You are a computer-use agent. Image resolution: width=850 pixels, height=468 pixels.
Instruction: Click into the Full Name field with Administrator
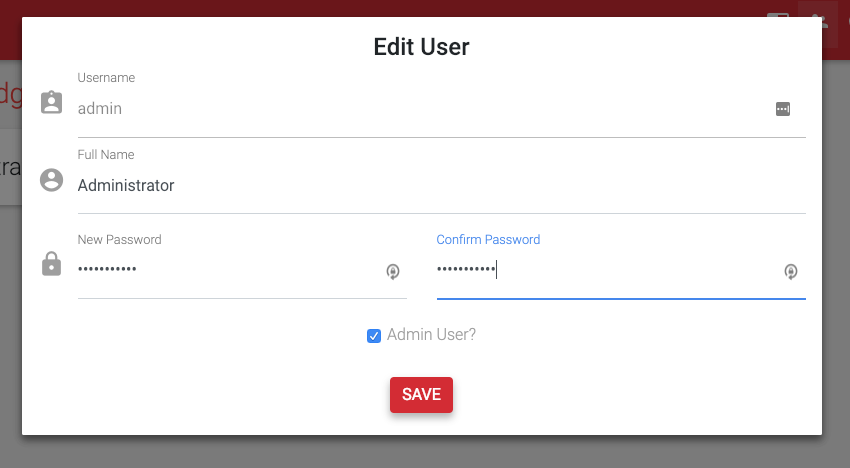(441, 185)
